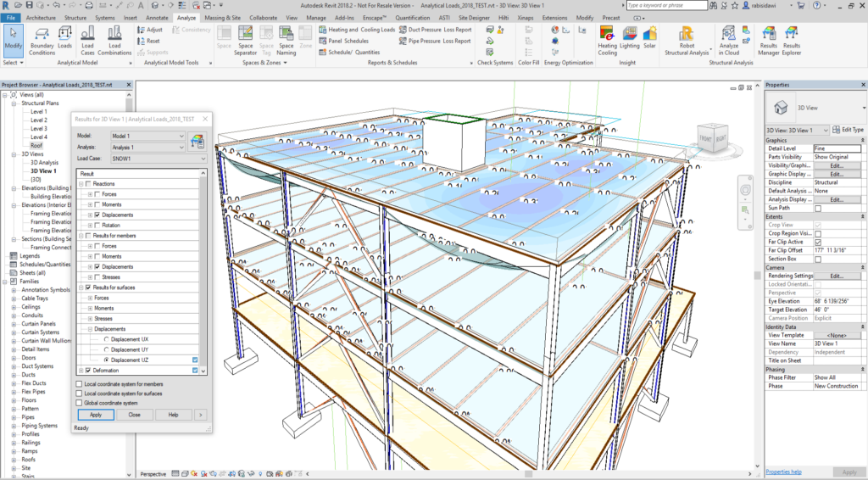Open the Collaborate ribbon tab
The height and width of the screenshot is (480, 868).
[x=263, y=17]
